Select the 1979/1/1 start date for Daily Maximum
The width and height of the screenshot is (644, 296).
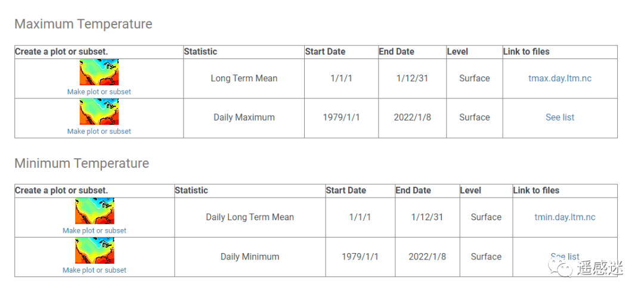tap(341, 118)
